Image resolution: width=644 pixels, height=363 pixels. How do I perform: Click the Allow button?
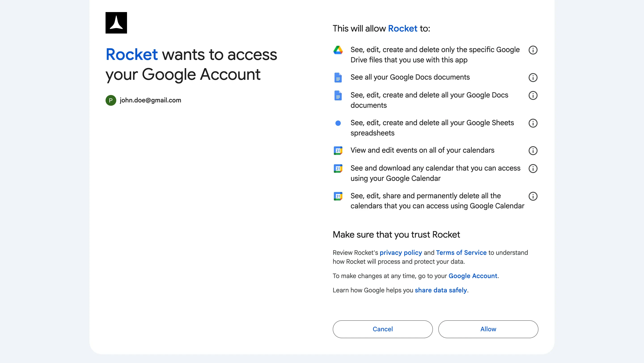tap(488, 329)
